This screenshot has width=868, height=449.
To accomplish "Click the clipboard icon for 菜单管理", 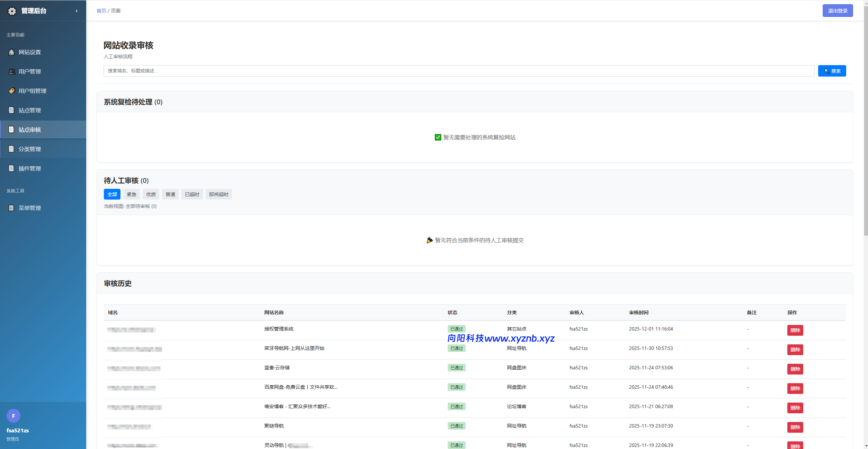I will pos(11,208).
